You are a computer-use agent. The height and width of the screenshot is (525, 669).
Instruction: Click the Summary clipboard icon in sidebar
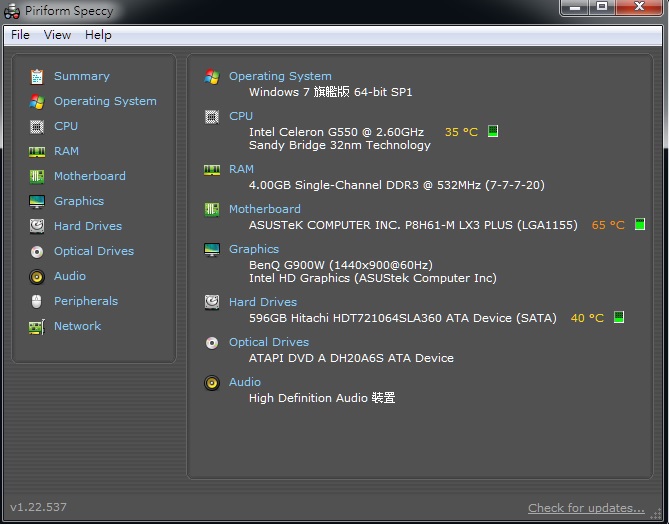[37, 76]
